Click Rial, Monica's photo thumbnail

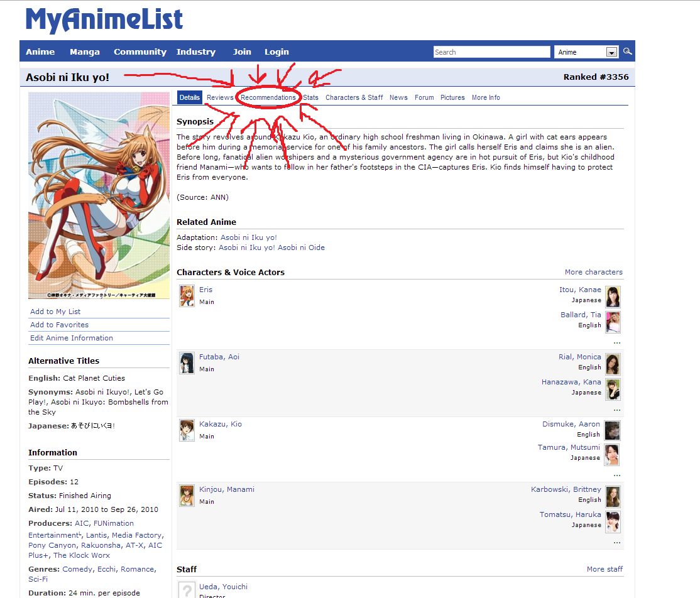613,364
